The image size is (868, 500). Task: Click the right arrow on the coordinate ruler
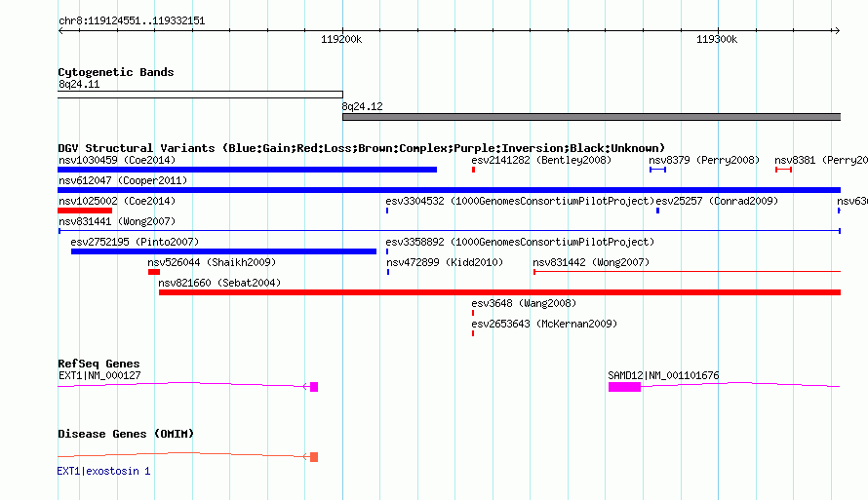pyautogui.click(x=837, y=31)
